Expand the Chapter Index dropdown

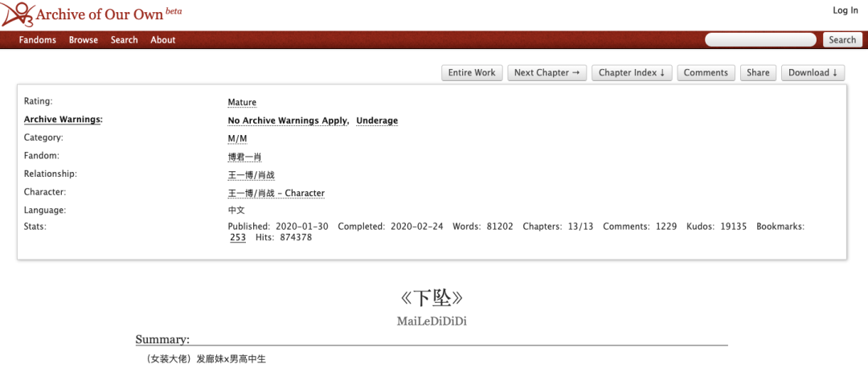tap(632, 72)
